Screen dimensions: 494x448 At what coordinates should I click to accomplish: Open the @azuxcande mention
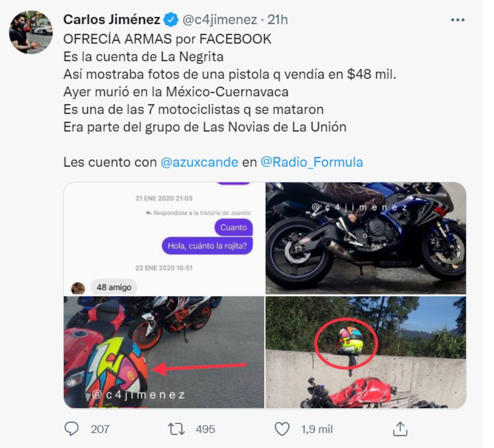(x=199, y=162)
